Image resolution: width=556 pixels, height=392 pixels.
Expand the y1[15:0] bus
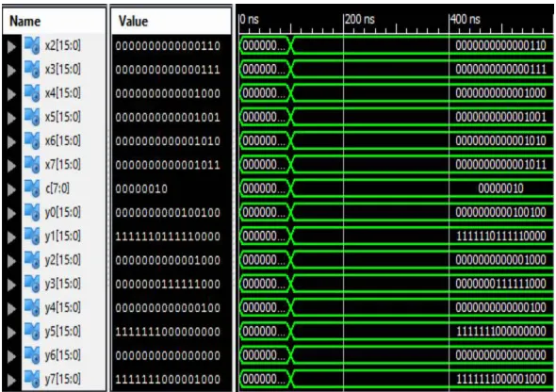11,237
